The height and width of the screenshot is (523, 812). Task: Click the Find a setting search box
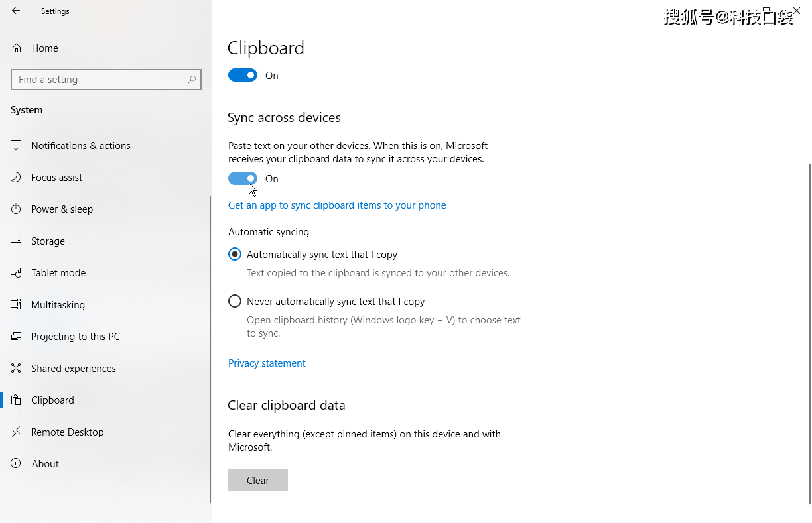click(106, 80)
